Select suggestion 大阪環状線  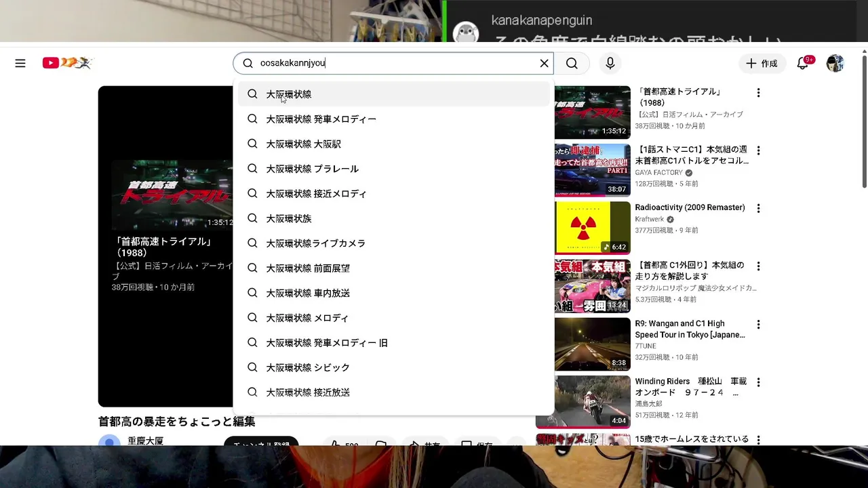tap(393, 94)
